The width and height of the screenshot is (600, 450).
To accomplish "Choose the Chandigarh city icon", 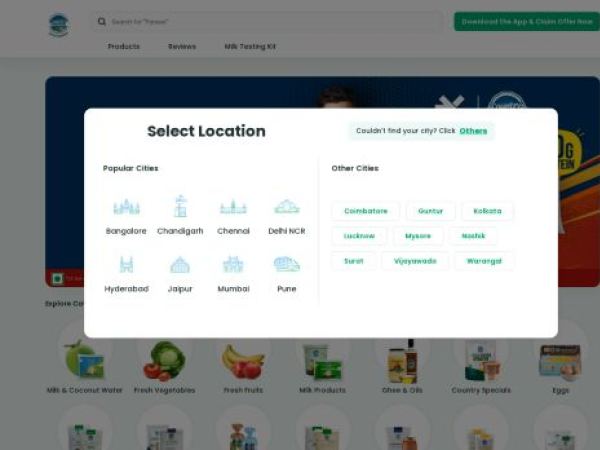I will [180, 206].
